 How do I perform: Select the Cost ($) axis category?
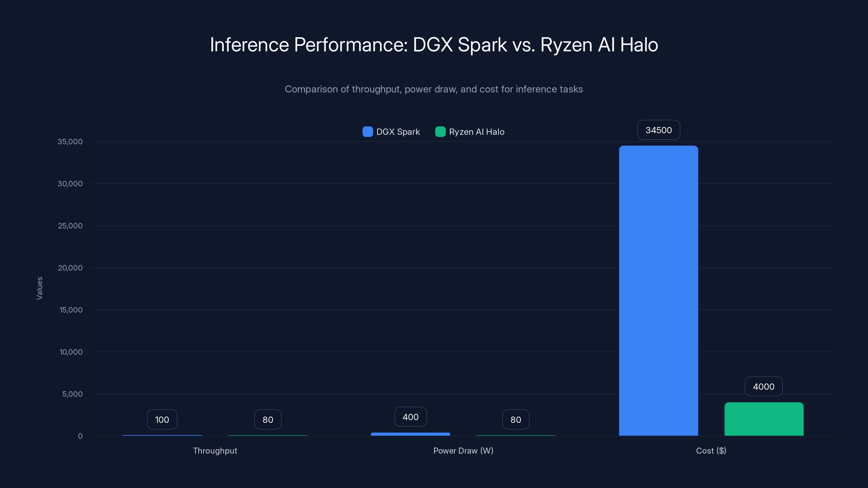point(711,451)
